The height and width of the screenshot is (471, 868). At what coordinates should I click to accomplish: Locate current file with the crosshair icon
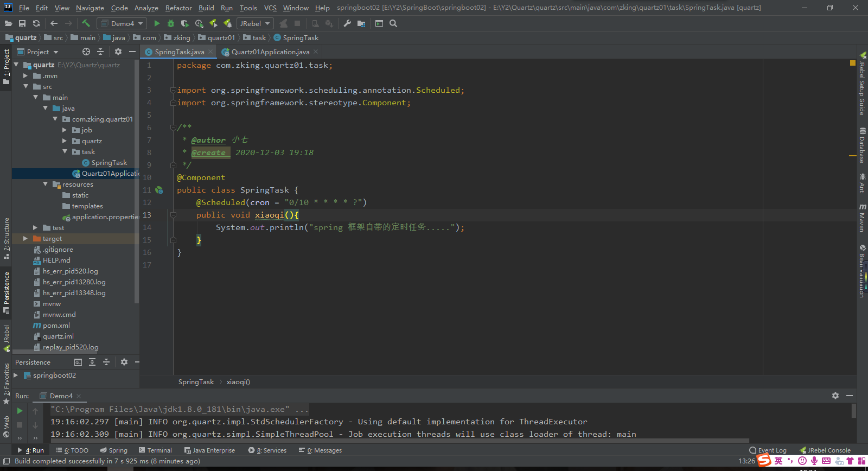click(86, 52)
